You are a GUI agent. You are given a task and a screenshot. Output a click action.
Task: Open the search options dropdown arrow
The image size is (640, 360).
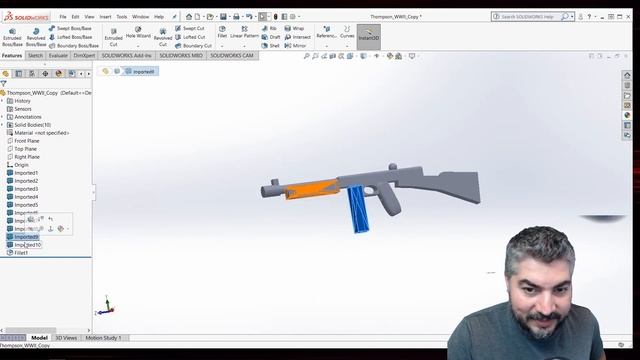(572, 17)
